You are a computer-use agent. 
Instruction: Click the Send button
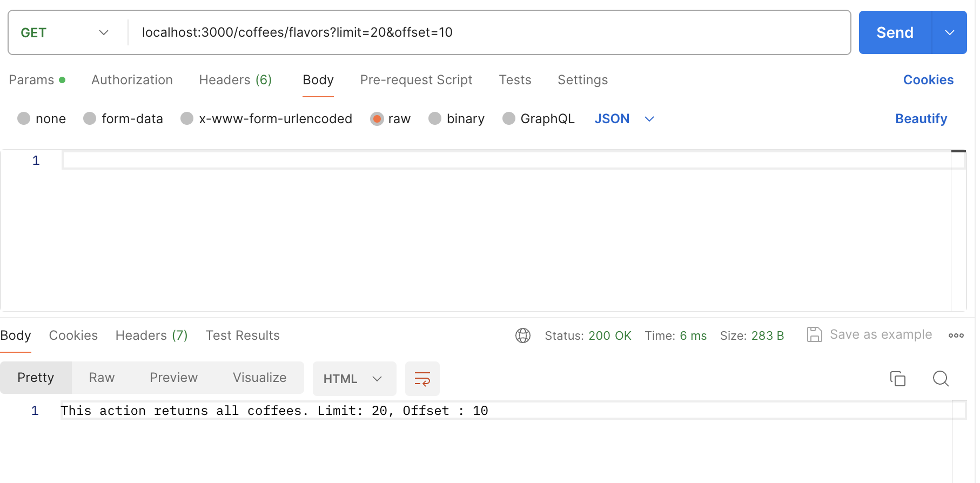895,32
